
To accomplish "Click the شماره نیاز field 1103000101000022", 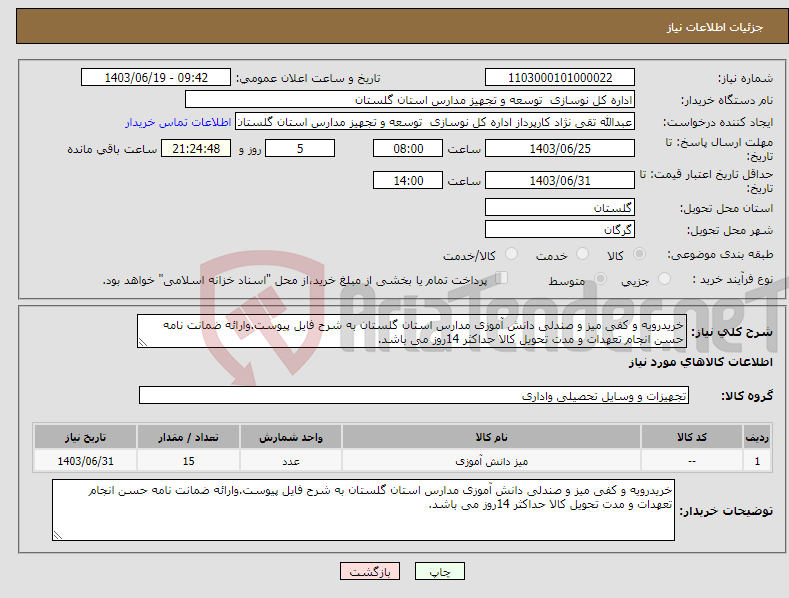I will 560,78.
